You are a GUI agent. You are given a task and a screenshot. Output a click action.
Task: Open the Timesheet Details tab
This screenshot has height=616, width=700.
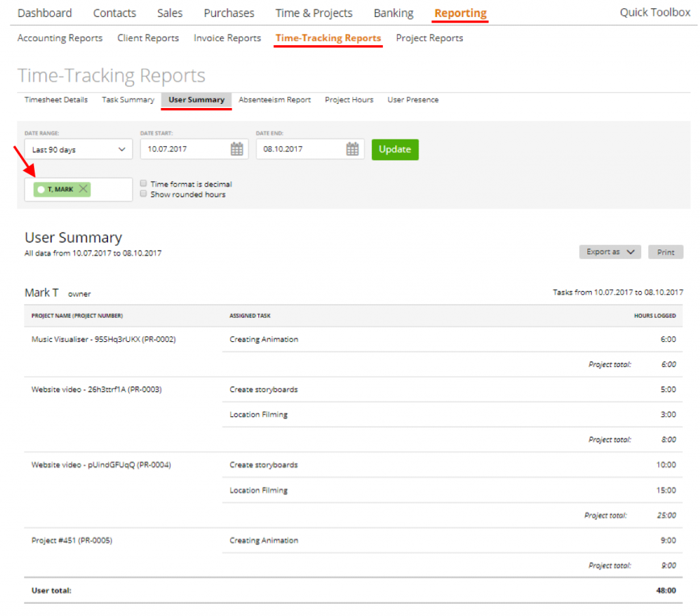[56, 100]
